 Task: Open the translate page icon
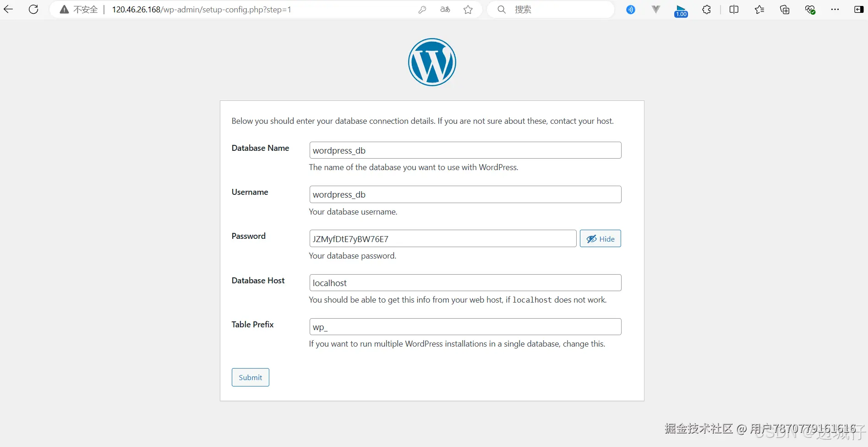click(445, 10)
